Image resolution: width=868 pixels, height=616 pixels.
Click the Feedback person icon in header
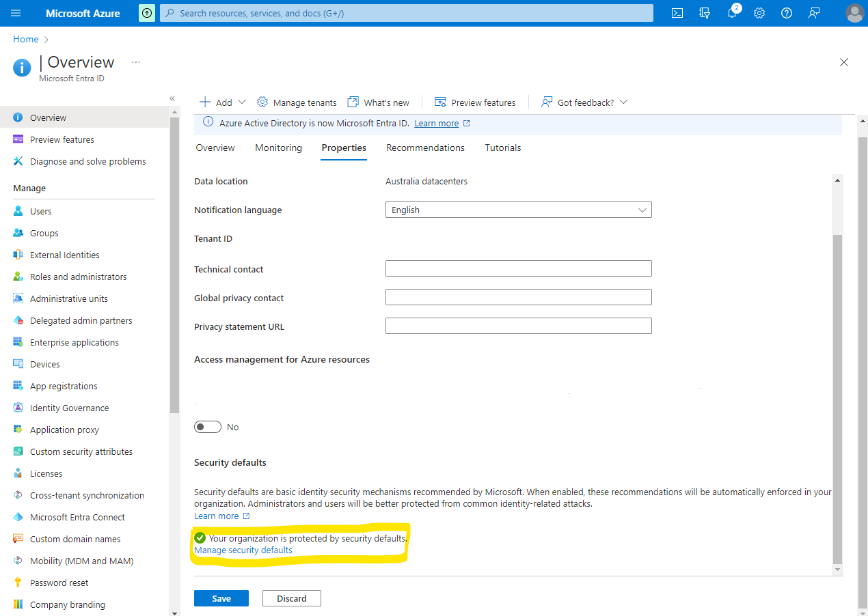(814, 13)
